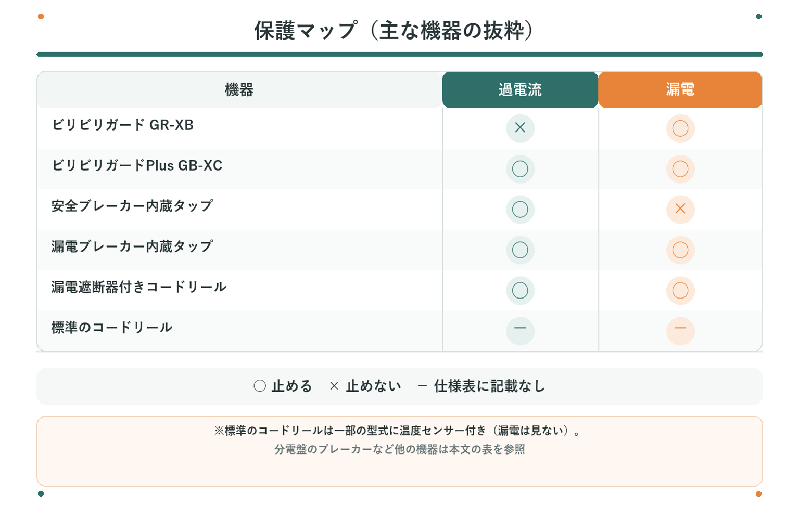Click green circle in 漏電ブレーカー内蔵タップ row
The image size is (799, 532).
tap(520, 250)
